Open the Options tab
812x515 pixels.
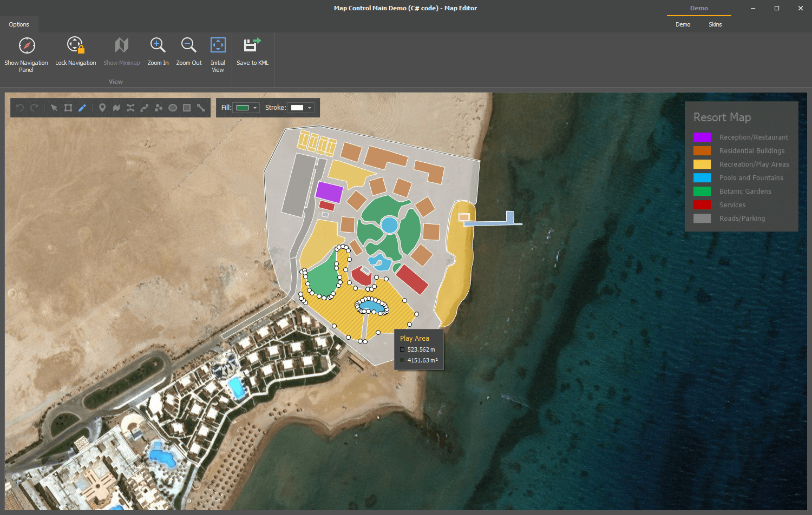point(19,24)
